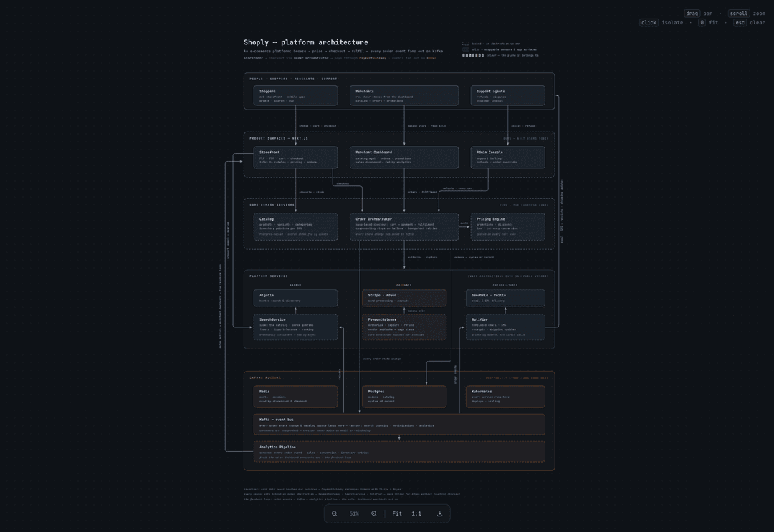Click the 'refunds · overrides' edge label
Image resolution: width=774 pixels, height=532 pixels.
(457, 188)
